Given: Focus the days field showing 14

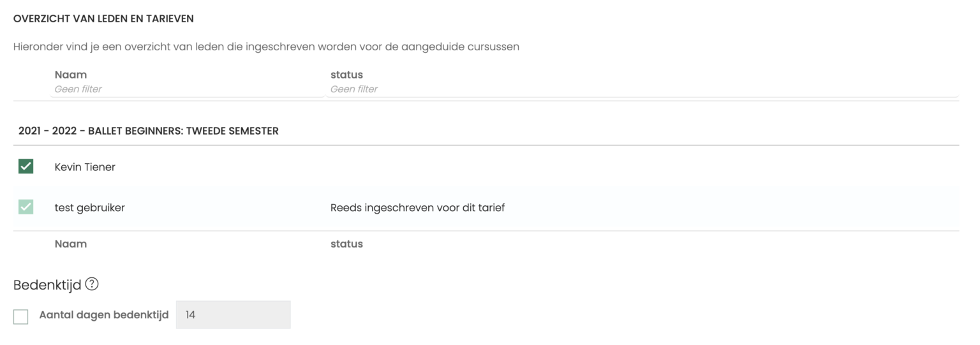Looking at the screenshot, I should [x=234, y=315].
